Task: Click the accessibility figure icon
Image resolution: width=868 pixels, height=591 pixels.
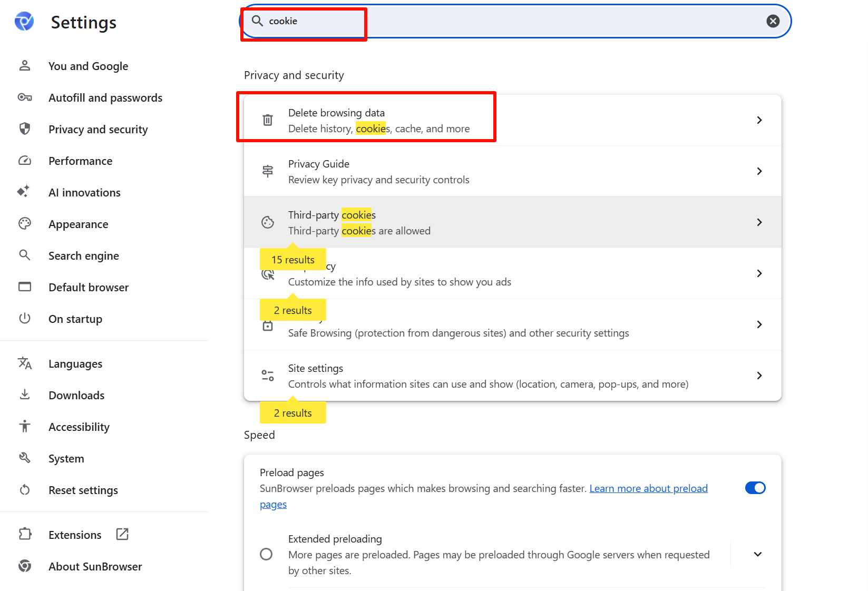Action: (x=25, y=426)
